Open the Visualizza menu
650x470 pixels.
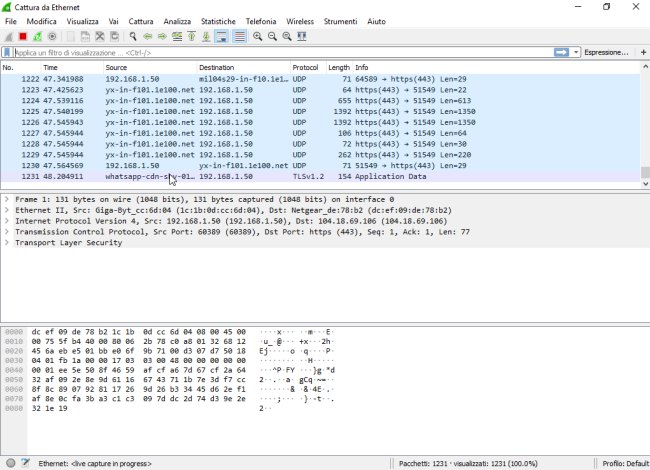point(82,21)
